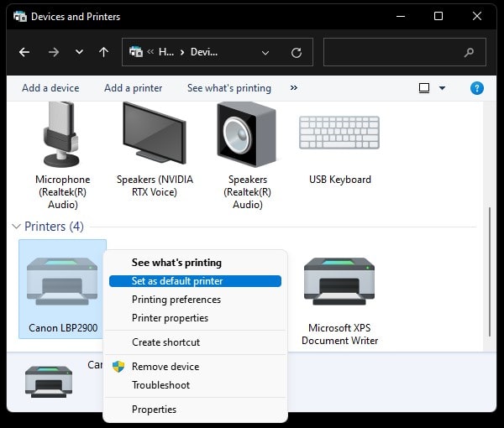Click See what's printing in toolbar
This screenshot has width=504, height=428.
229,88
